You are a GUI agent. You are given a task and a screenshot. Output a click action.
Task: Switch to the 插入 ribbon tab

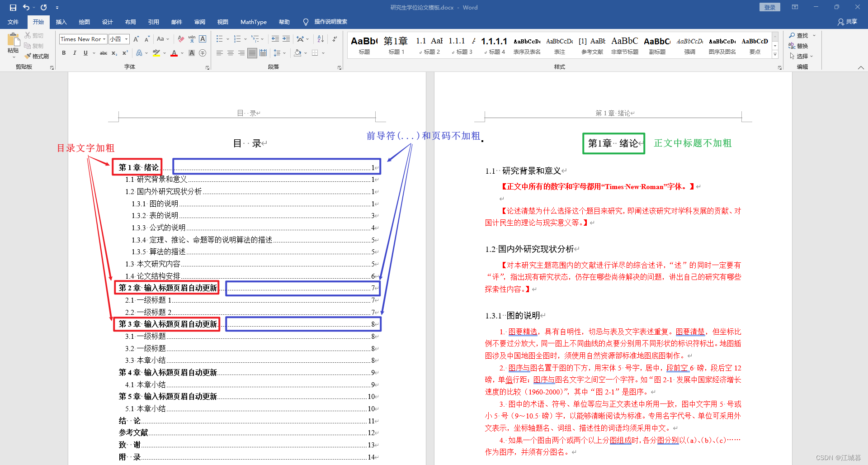61,22
